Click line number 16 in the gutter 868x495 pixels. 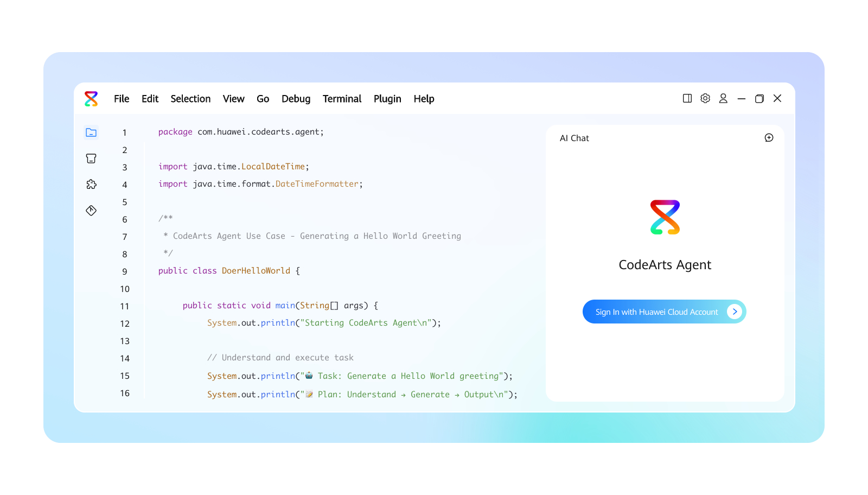(125, 393)
